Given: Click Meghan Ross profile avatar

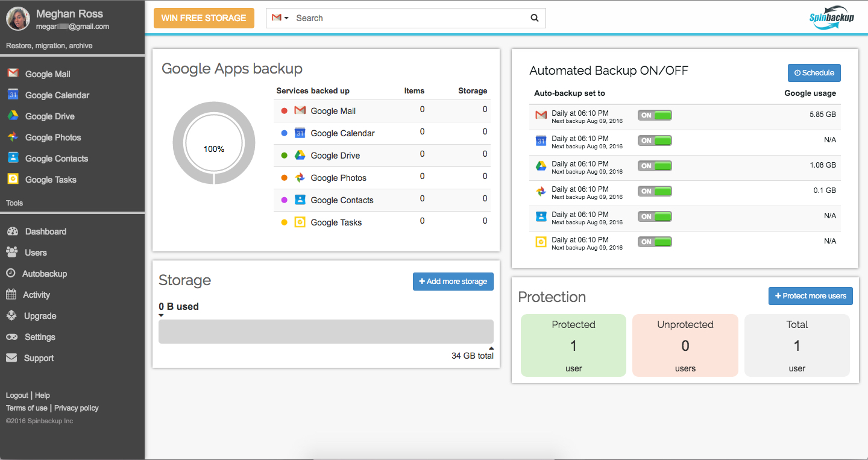Looking at the screenshot, I should click(18, 19).
